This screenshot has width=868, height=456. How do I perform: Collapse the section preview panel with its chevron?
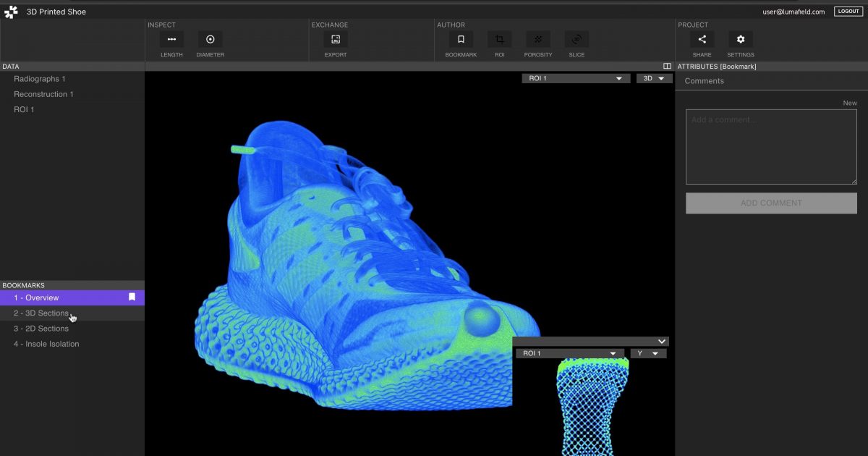point(661,341)
